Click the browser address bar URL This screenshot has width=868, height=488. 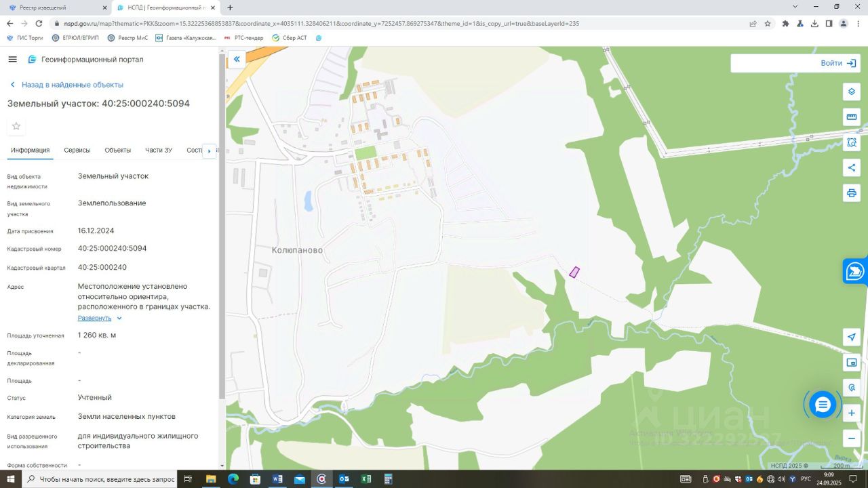point(321,23)
